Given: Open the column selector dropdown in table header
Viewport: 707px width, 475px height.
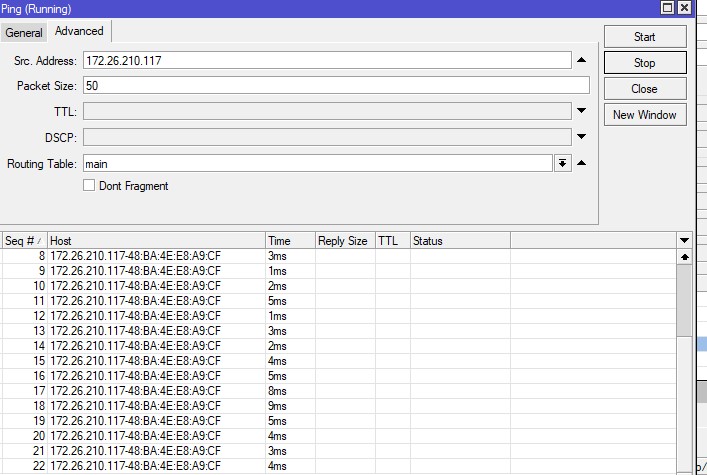Looking at the screenshot, I should (684, 241).
